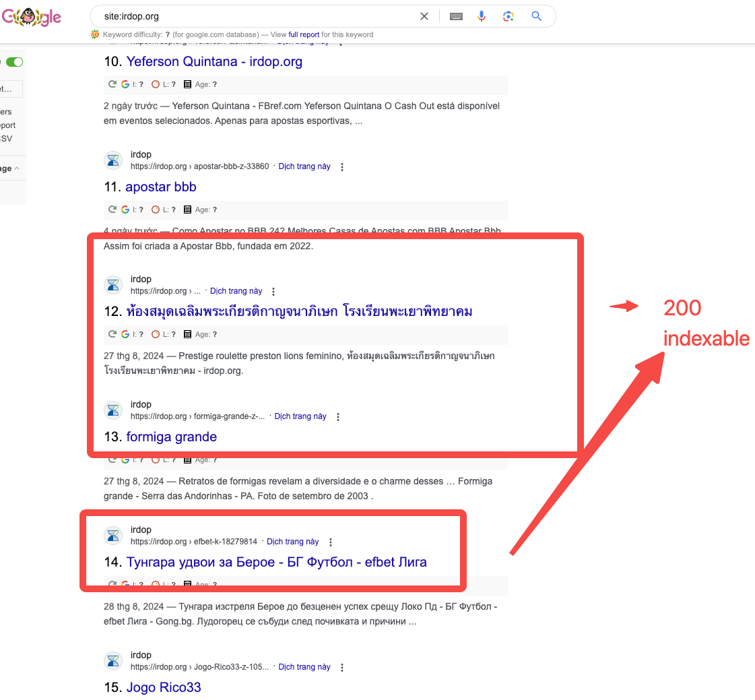Screen dimensions: 755x700
Task: Click refresh metrics icon under Yeferson Quintana result
Action: (x=112, y=84)
